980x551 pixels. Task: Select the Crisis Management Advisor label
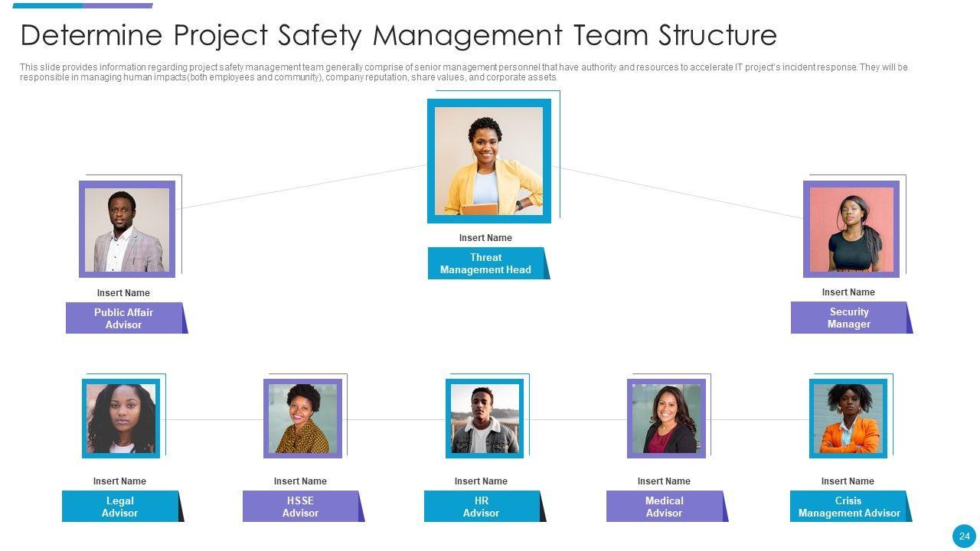848,507
